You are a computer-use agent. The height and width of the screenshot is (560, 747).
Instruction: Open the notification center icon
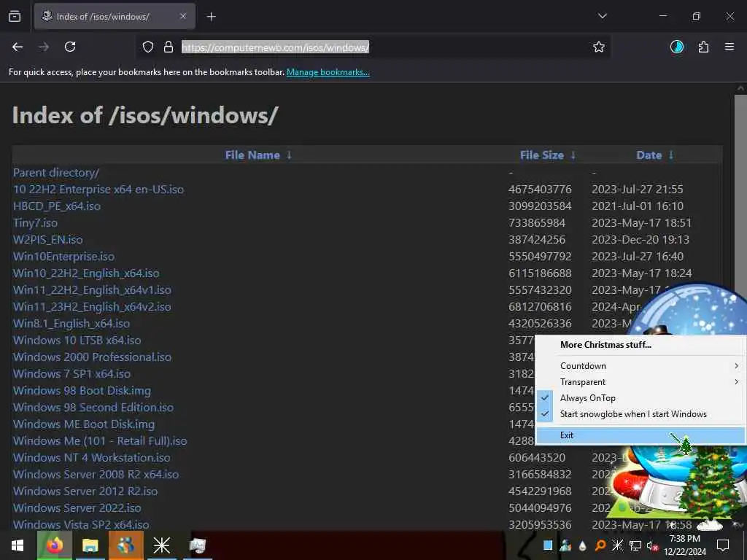pyautogui.click(x=723, y=545)
